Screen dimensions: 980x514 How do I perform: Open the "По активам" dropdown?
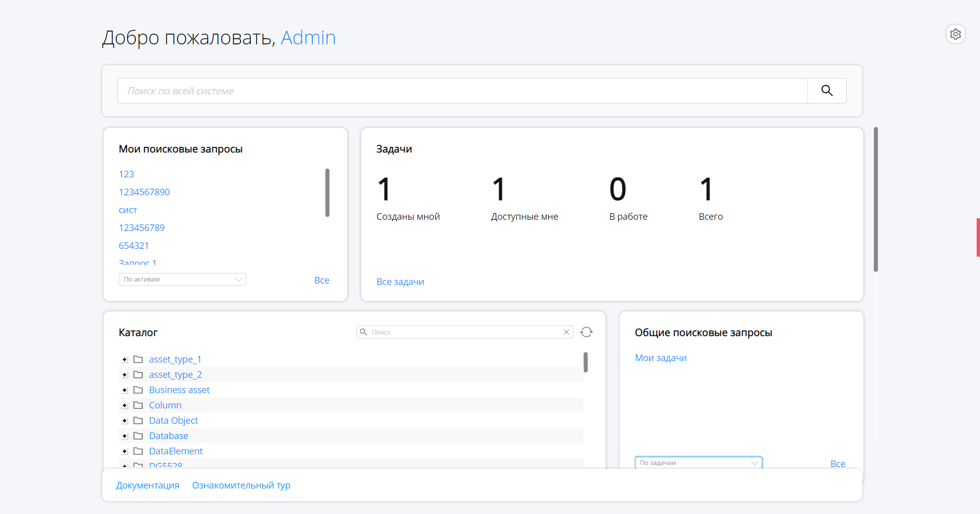click(182, 279)
